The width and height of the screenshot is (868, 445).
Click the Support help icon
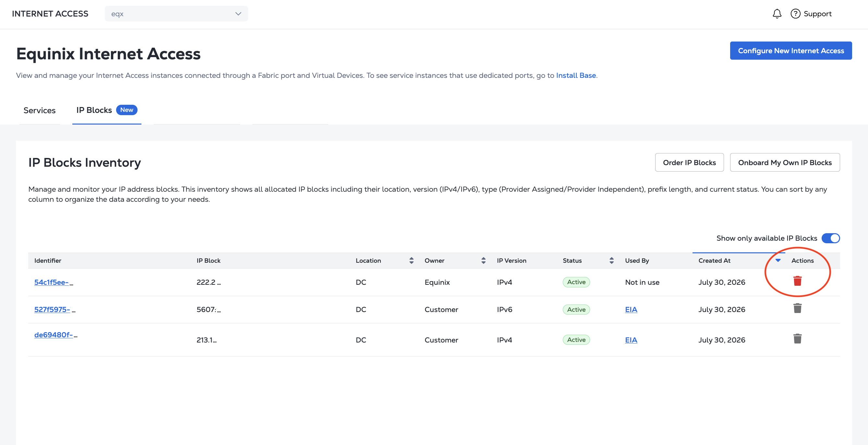click(x=795, y=14)
